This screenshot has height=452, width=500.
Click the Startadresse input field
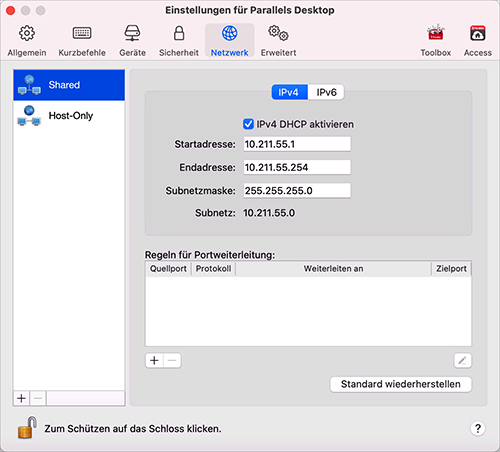[x=297, y=144]
